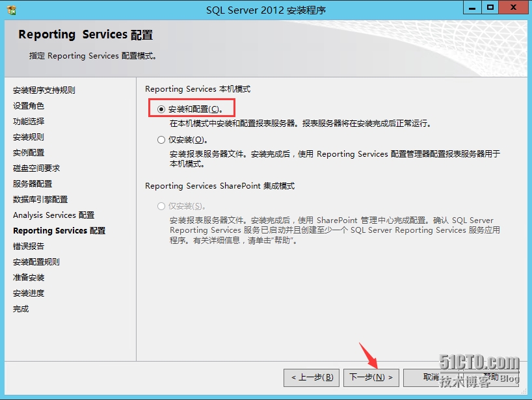Select 实例配置 step in sidebar
The width and height of the screenshot is (532, 400).
click(29, 153)
